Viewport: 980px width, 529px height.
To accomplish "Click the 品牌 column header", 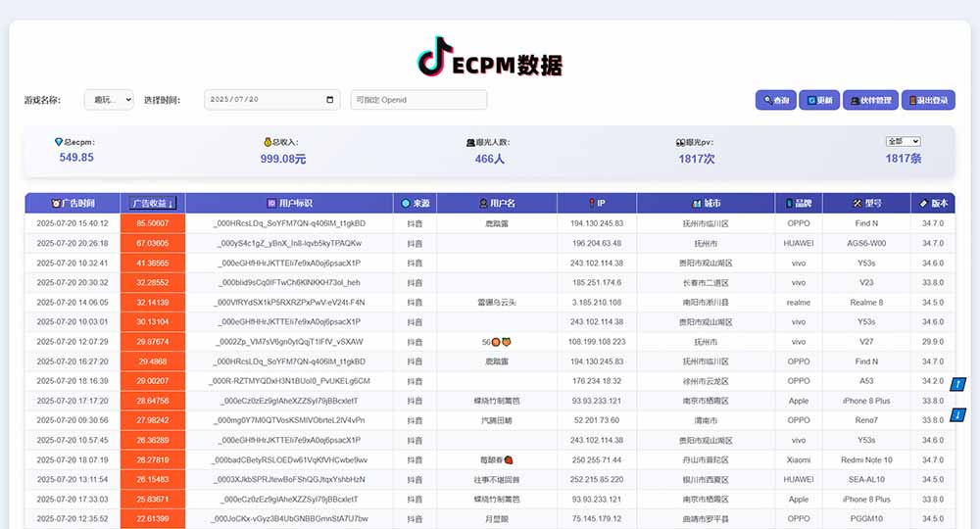I will [x=798, y=204].
